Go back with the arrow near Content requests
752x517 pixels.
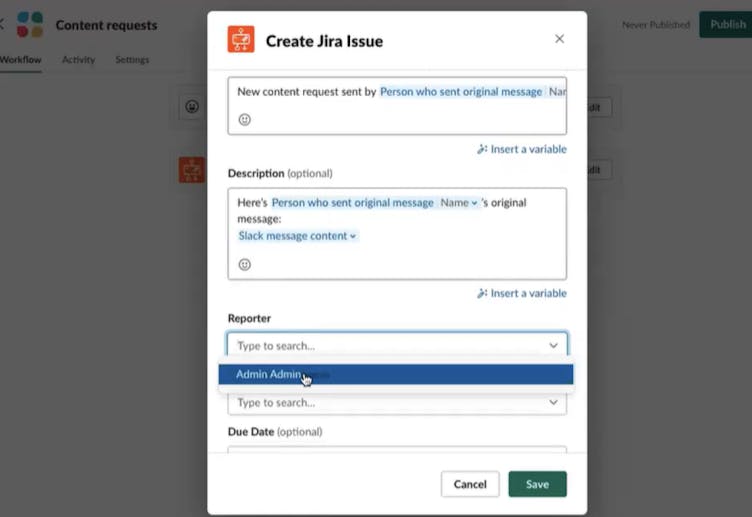[2, 24]
